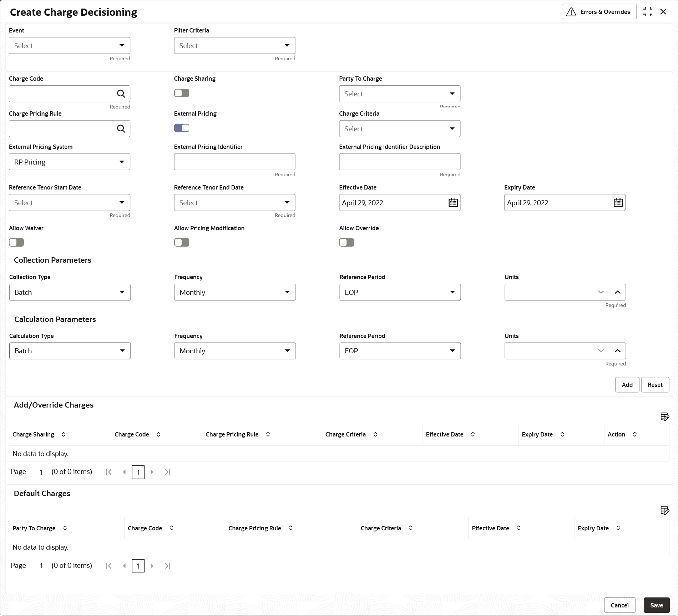
Task: Click the Reset button
Action: click(655, 385)
